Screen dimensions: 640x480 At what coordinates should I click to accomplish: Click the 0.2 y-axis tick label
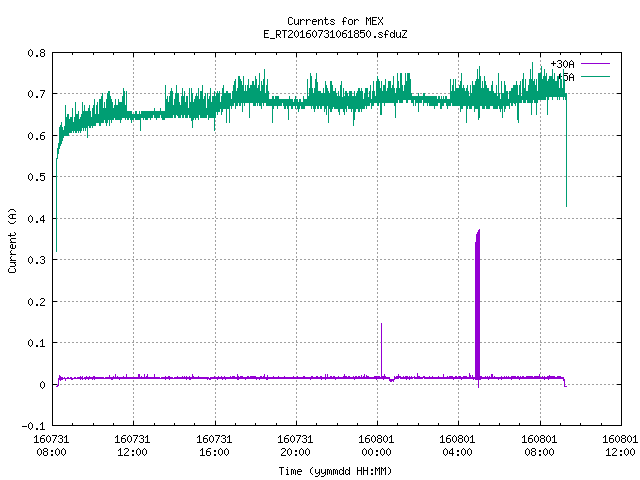click(37, 302)
